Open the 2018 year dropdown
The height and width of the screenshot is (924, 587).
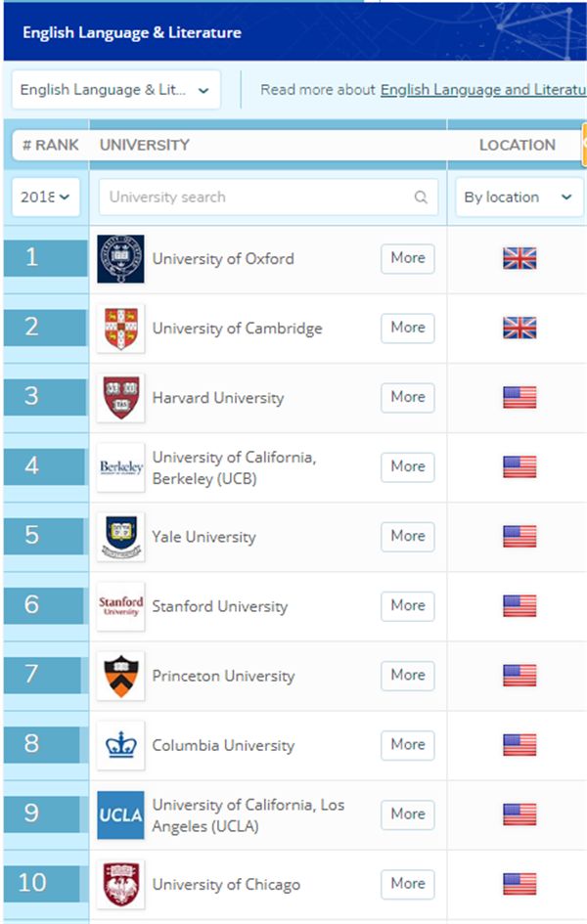pyautogui.click(x=45, y=198)
